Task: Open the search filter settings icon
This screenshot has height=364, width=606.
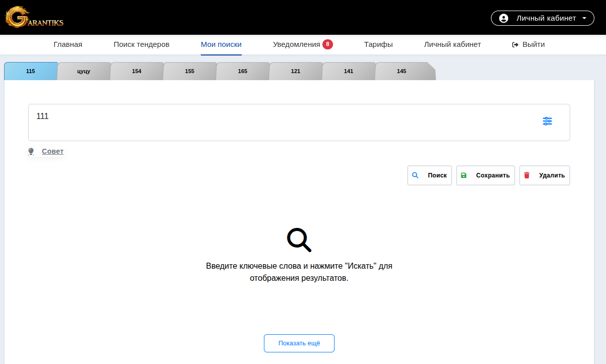Action: coord(547,121)
